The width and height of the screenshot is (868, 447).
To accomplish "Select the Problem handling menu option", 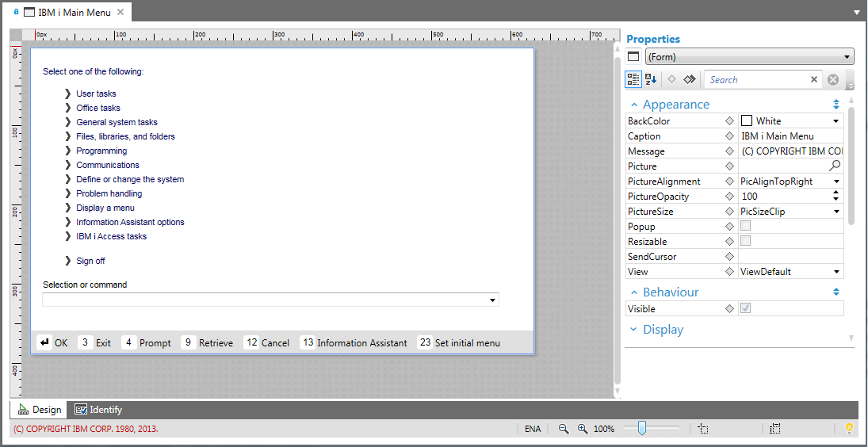I will tap(109, 193).
